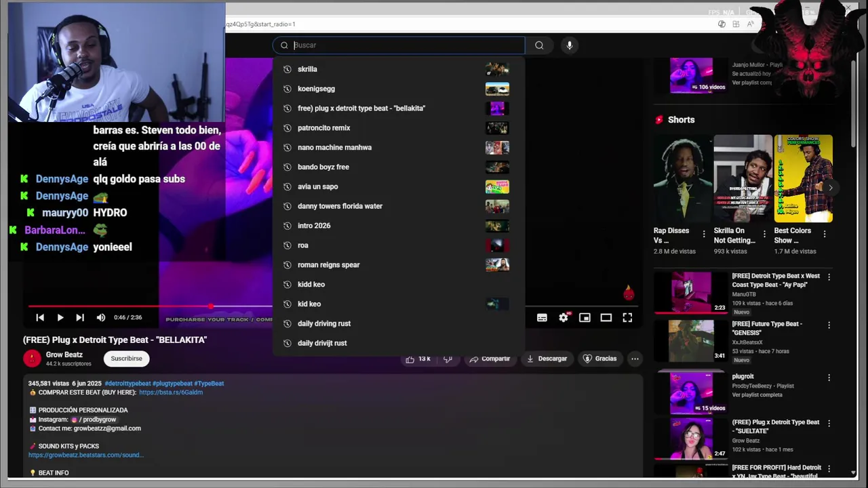Skip to previous video
This screenshot has width=868, height=488.
40,317
